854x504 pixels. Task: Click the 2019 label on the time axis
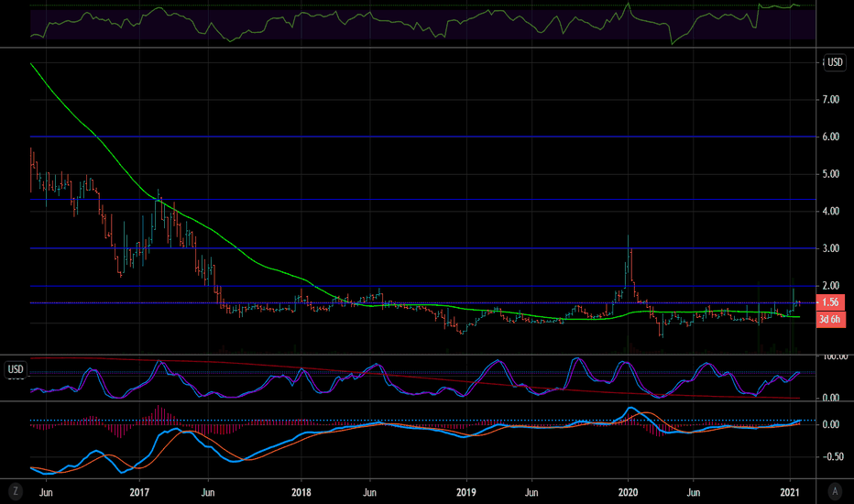coord(465,493)
